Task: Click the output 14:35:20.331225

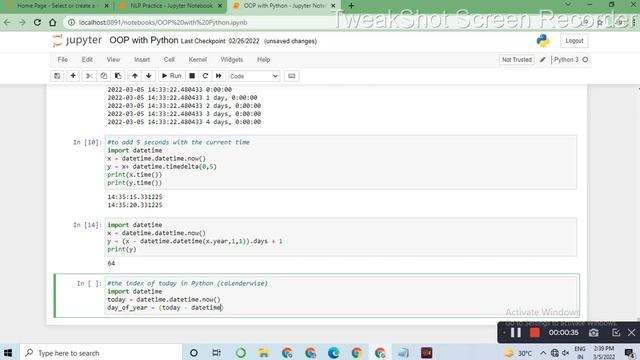Action: point(135,205)
